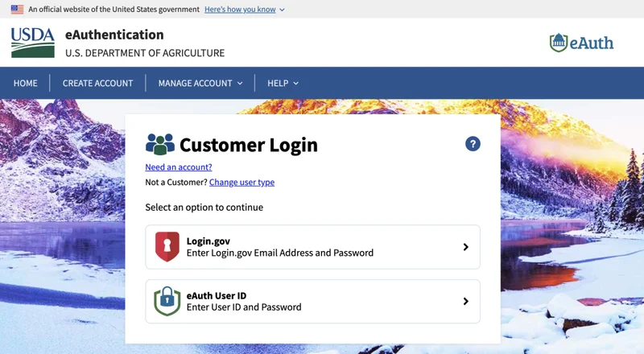Viewport: 644px width, 354px height.
Task: Click the eAuth padlock icon
Action: click(167, 301)
